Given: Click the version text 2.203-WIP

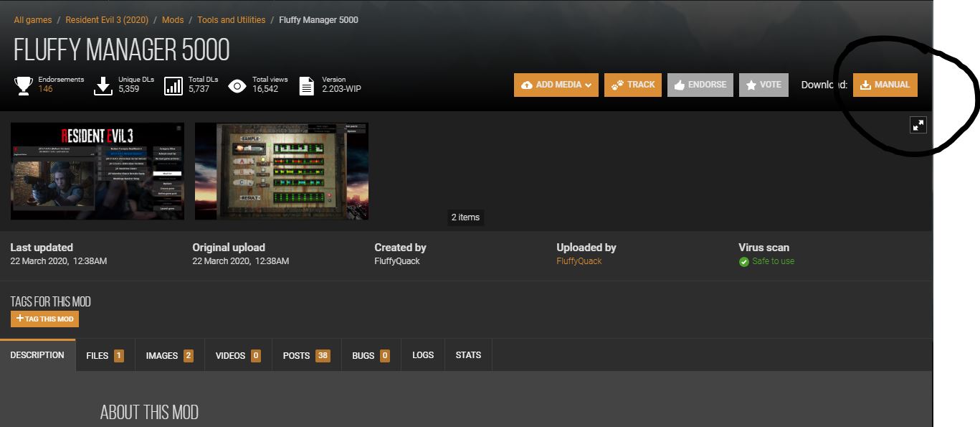Looking at the screenshot, I should pos(342,89).
